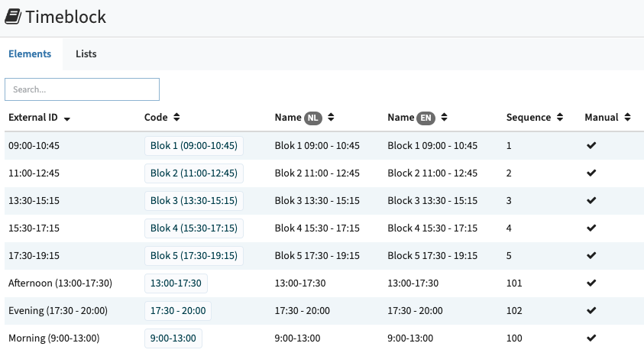This screenshot has width=644, height=353.
Task: Sort the Name NL column arrows icon
Action: [x=331, y=117]
